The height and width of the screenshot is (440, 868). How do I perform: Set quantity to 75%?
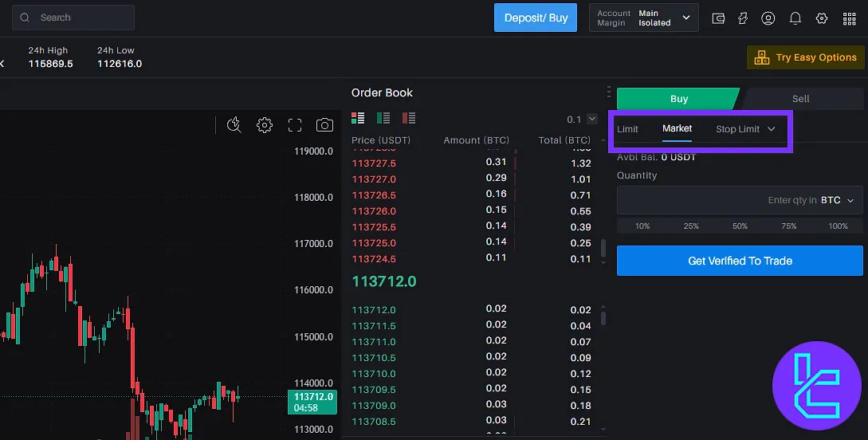point(789,226)
